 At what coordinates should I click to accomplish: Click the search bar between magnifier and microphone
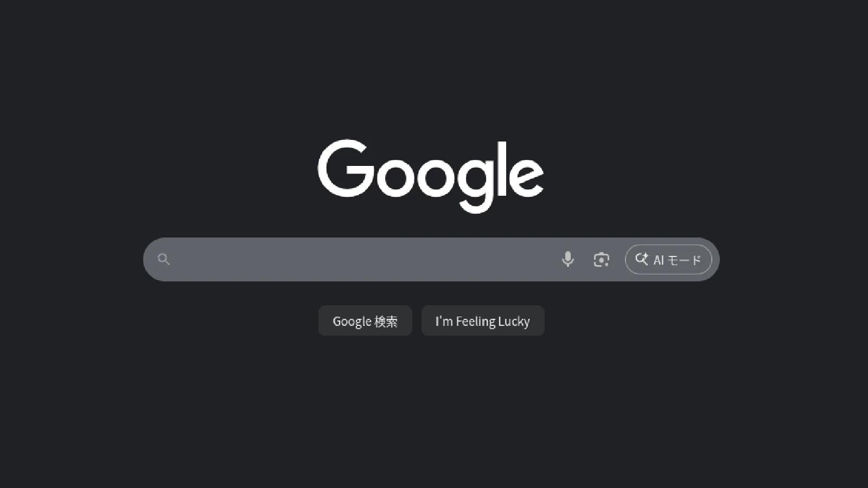click(x=363, y=259)
